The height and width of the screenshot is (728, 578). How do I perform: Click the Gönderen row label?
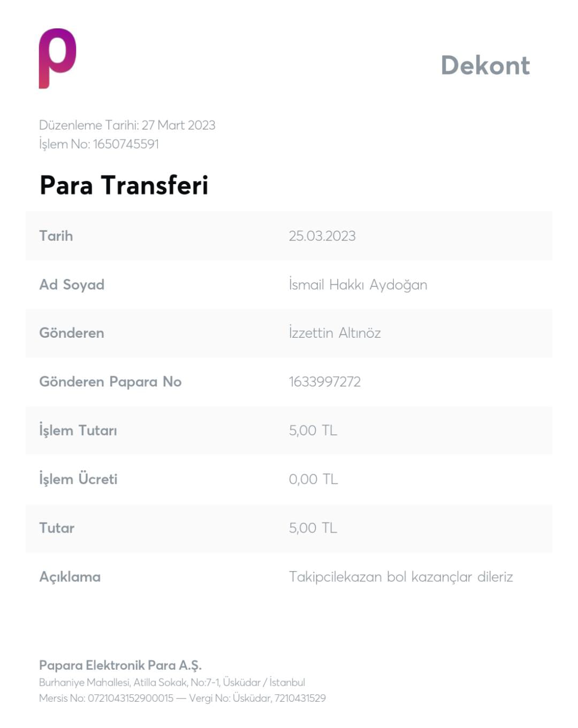point(72,333)
